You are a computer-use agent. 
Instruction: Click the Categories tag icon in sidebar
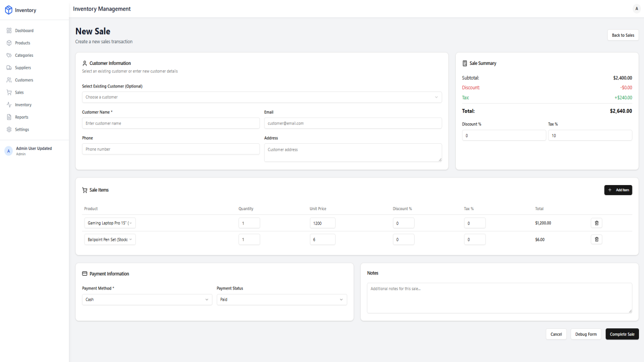[9, 55]
